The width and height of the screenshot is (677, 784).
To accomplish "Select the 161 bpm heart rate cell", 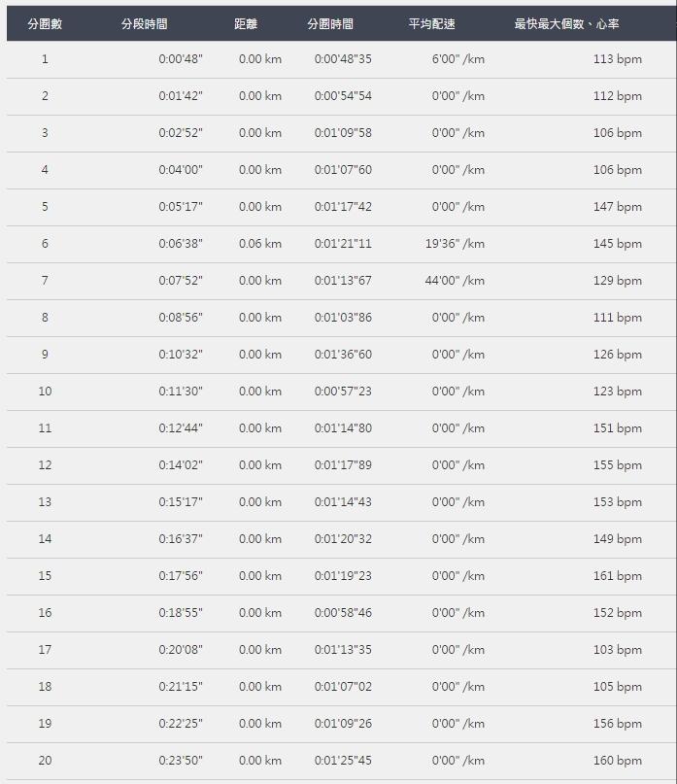I will click(617, 576).
